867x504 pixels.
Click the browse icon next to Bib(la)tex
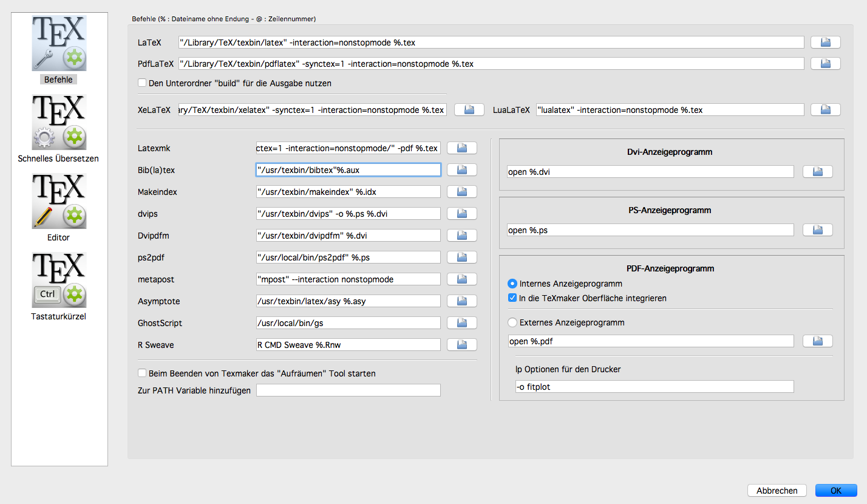click(x=462, y=170)
